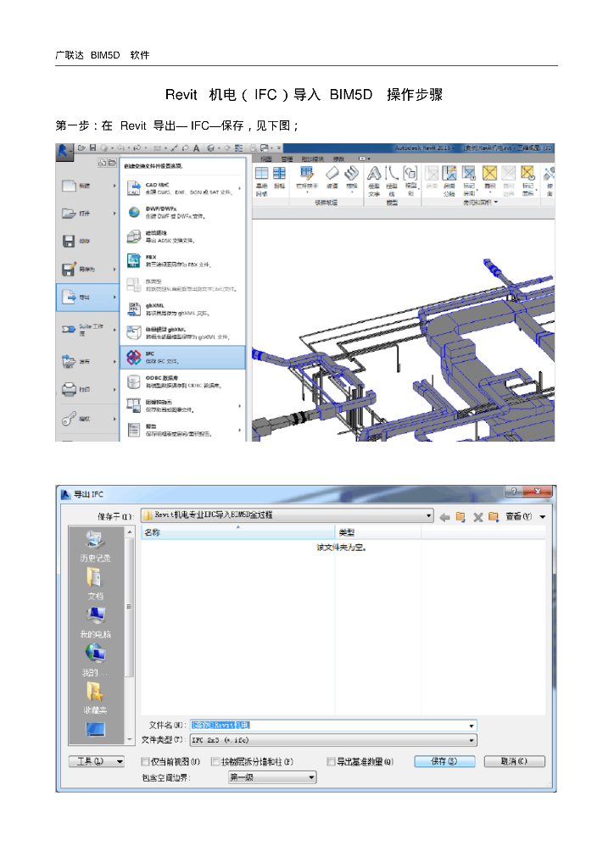This screenshot has width=614, height=868.
Task: Toggle split walls and columns by level checkbox
Action: (215, 762)
